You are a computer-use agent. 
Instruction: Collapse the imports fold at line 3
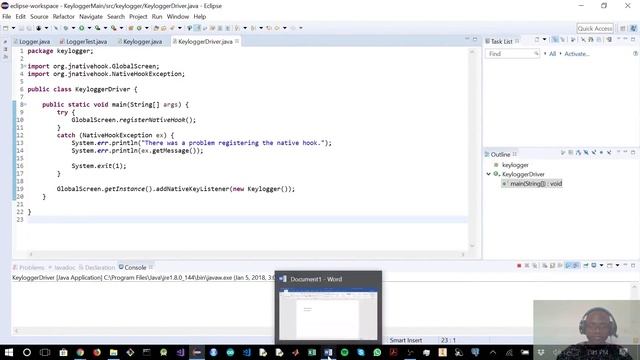coord(24,66)
